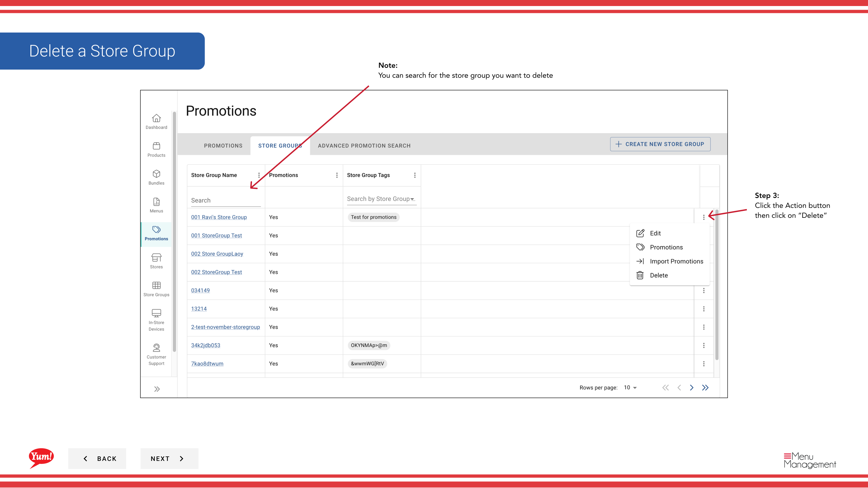
Task: Click the Store Group Name search field
Action: [226, 200]
